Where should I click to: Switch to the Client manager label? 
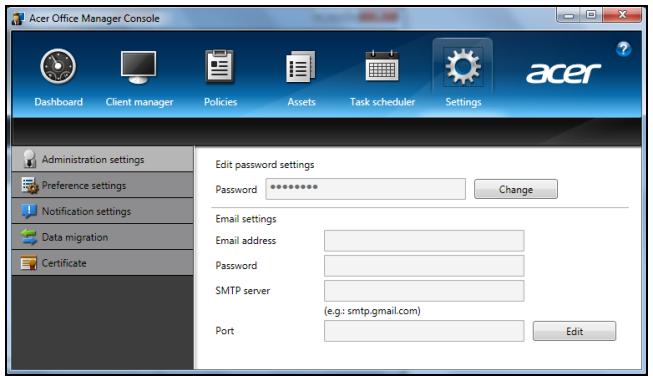point(139,102)
